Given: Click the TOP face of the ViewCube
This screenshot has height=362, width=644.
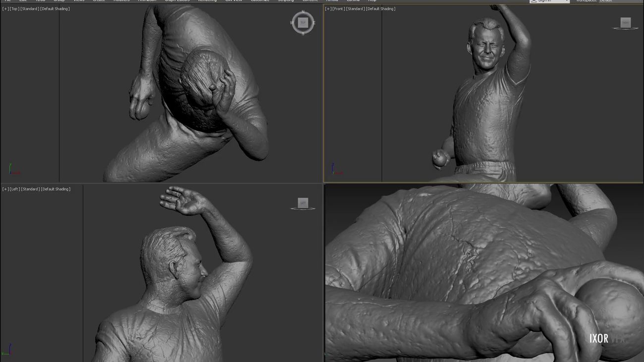Looking at the screenshot, I should (x=303, y=23).
